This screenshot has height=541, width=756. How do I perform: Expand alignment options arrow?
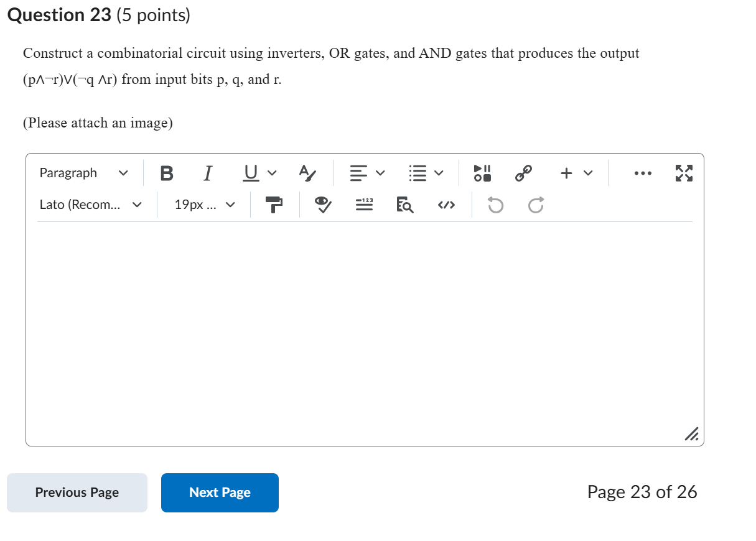click(x=381, y=173)
